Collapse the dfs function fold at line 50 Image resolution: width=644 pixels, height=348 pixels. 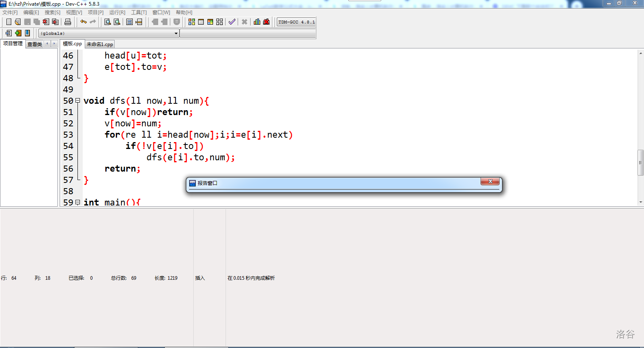click(77, 101)
